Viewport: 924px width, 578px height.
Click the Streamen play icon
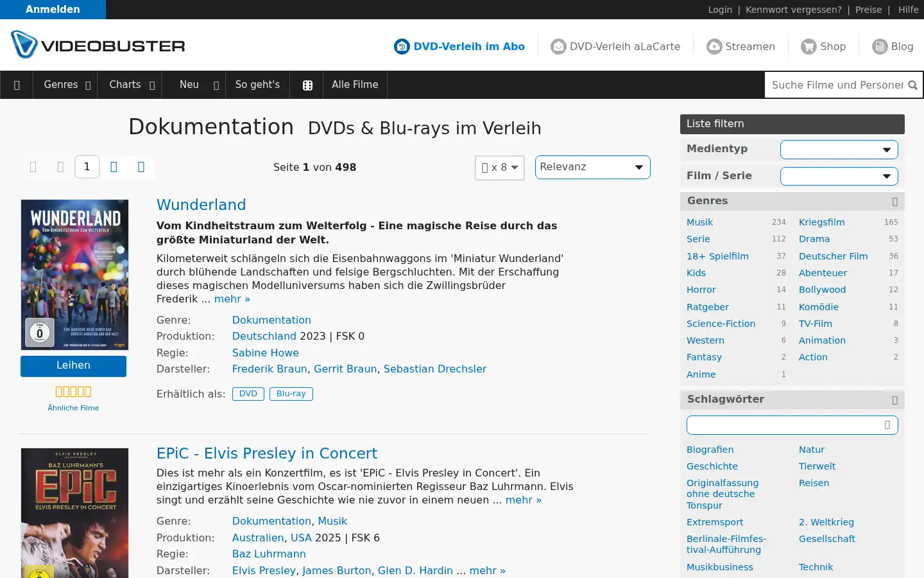click(x=714, y=46)
